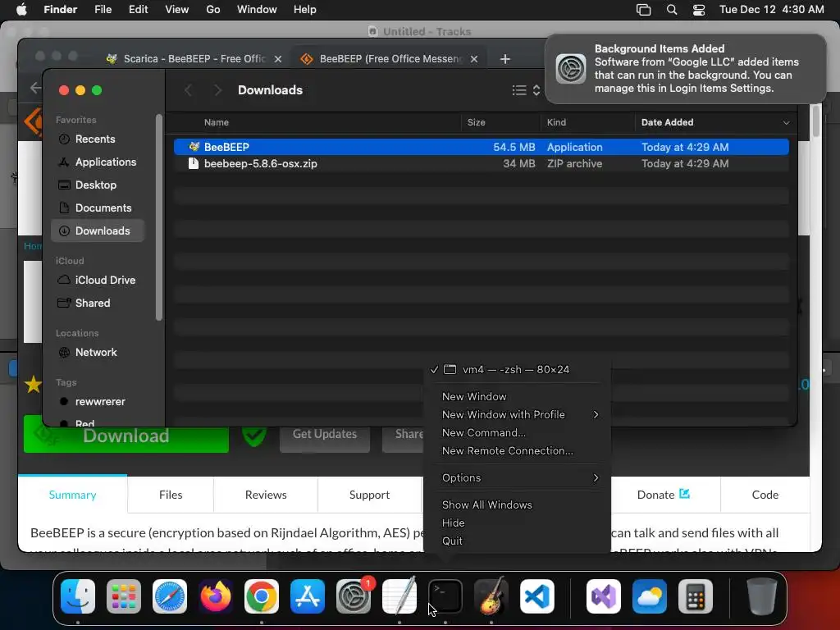Open the Apple menu
Viewport: 840px width, 630px height.
[21, 10]
